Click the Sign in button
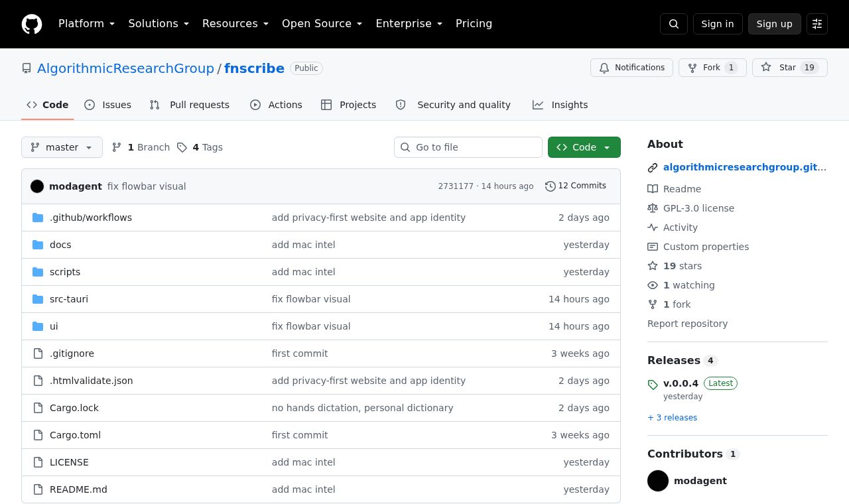 pyautogui.click(x=718, y=24)
